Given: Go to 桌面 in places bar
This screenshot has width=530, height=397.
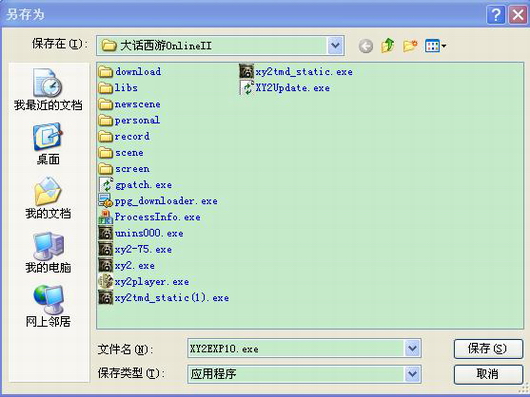Looking at the screenshot, I should pyautogui.click(x=48, y=144).
